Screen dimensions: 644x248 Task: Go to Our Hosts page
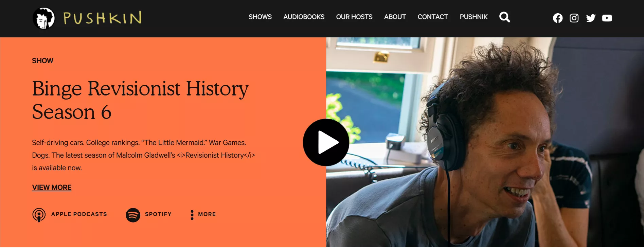coord(354,17)
